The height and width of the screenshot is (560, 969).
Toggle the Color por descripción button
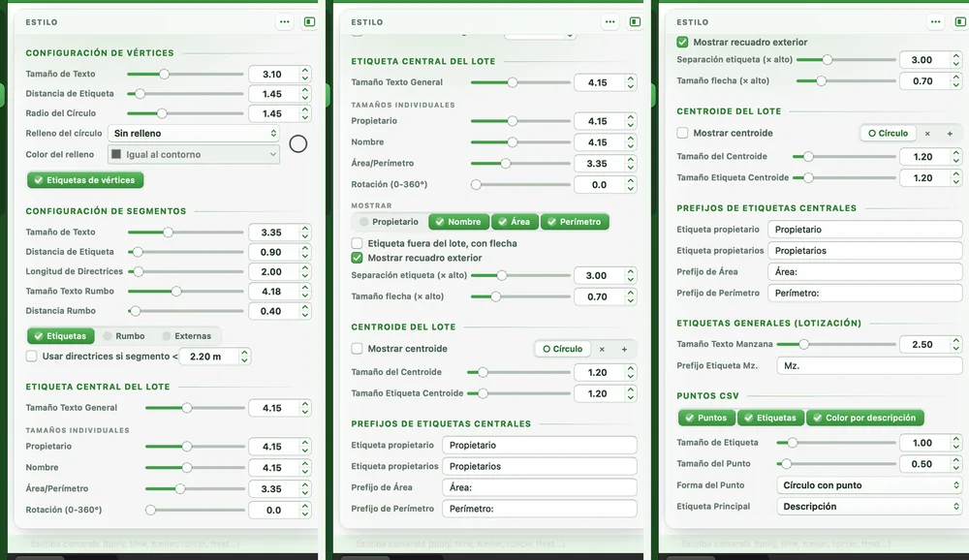(865, 418)
